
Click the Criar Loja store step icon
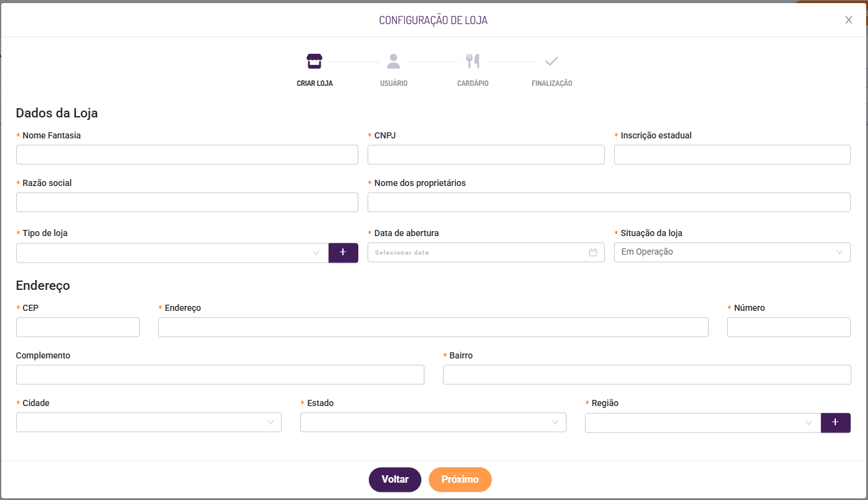[x=314, y=61]
